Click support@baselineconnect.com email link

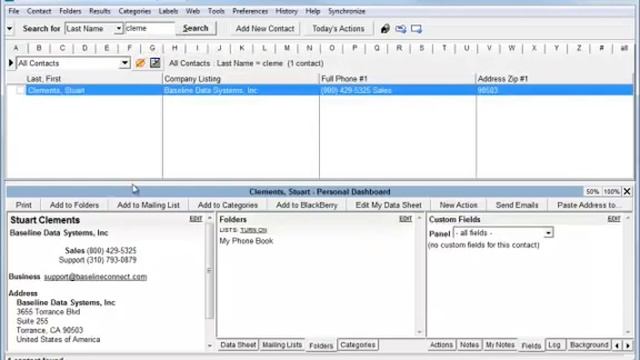pos(96,277)
